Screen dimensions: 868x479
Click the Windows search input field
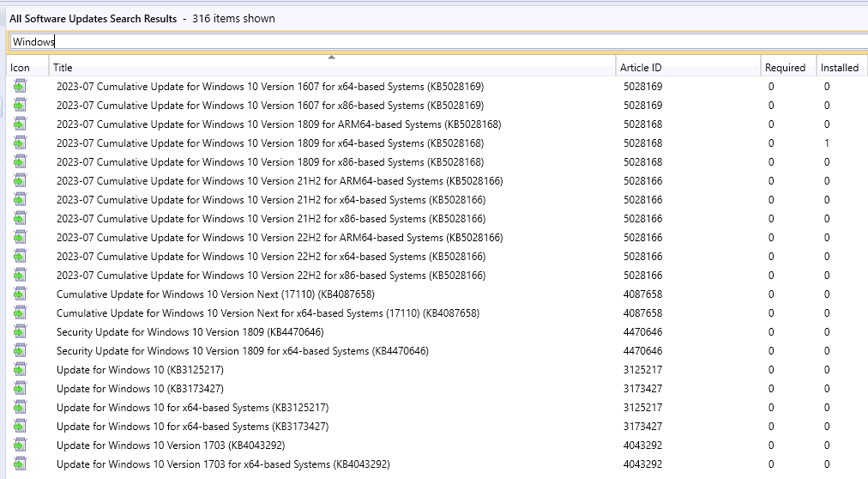coord(438,41)
